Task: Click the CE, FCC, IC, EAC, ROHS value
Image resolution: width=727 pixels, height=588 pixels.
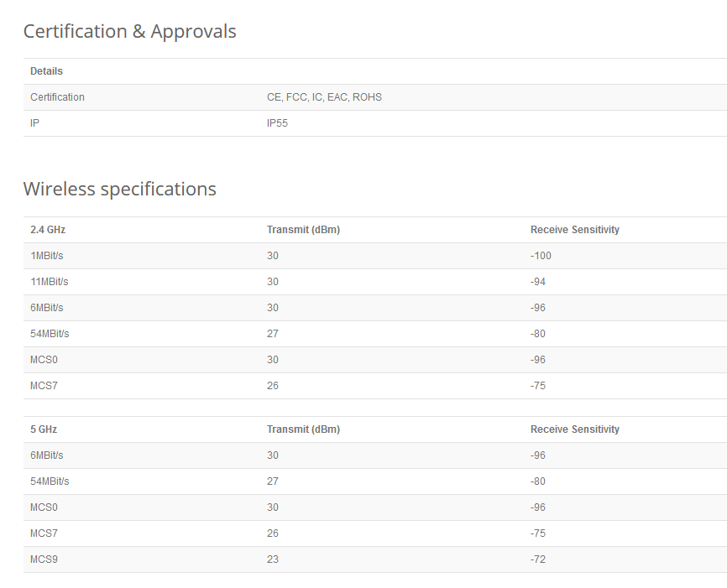Action: (x=324, y=97)
